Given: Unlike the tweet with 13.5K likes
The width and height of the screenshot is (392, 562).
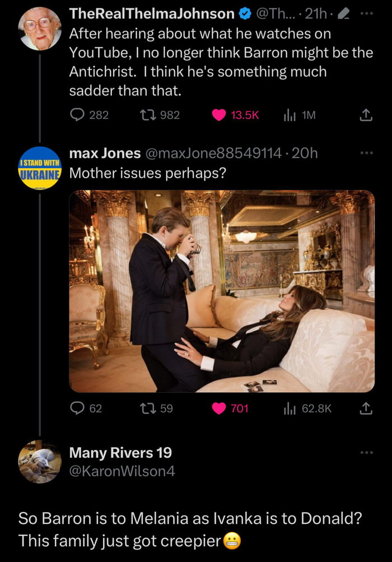Looking at the screenshot, I should coord(219,115).
